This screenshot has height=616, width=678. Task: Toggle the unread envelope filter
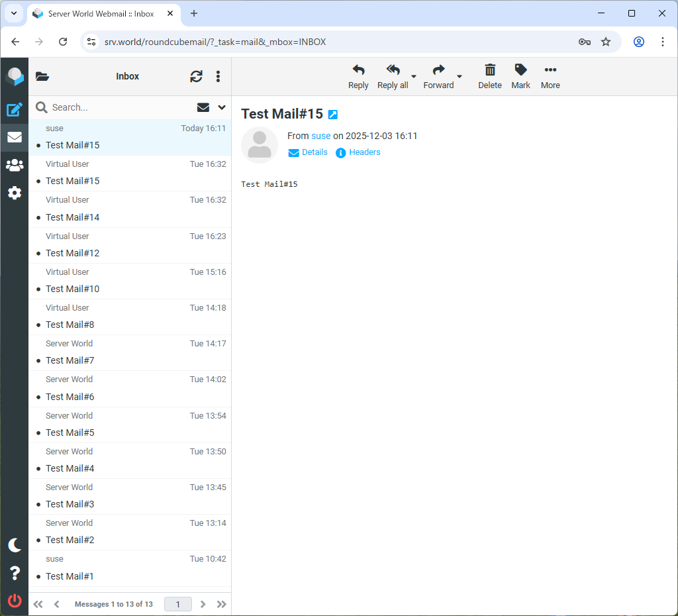203,107
